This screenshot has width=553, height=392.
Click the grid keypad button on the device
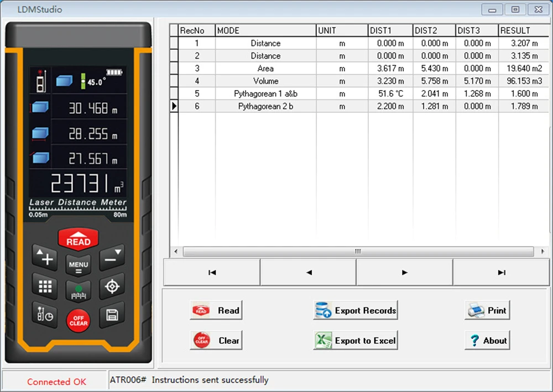[x=45, y=286]
